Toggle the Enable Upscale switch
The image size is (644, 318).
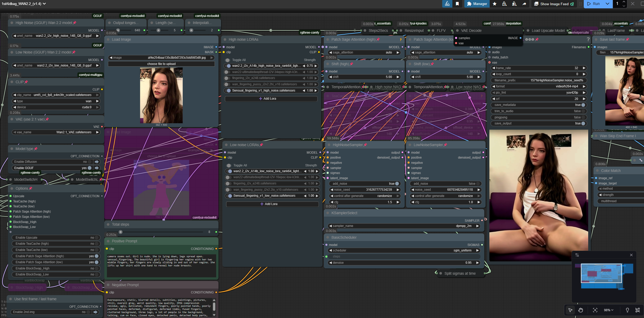pyautogui.click(x=96, y=238)
